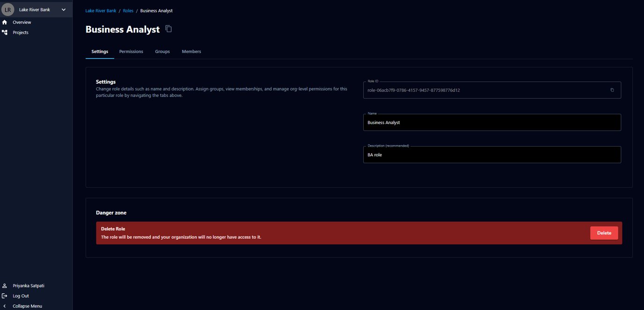This screenshot has width=644, height=310.
Task: Click the Business Analyst page heading
Action: 123,29
